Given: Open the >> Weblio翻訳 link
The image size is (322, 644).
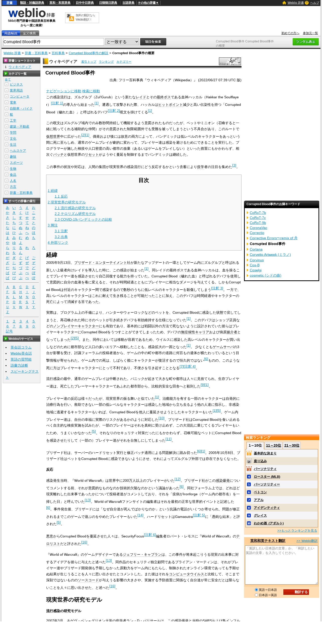Looking at the screenshot, I should [x=307, y=541].
